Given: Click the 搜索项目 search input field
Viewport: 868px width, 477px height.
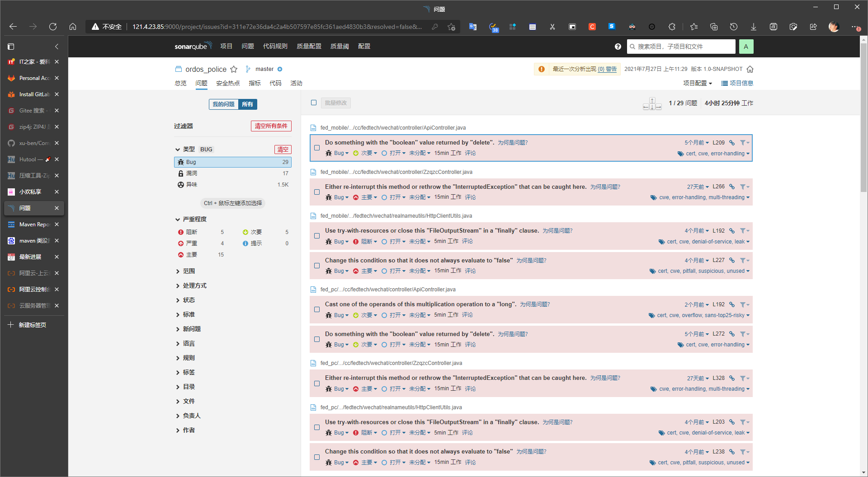Looking at the screenshot, I should coord(680,47).
